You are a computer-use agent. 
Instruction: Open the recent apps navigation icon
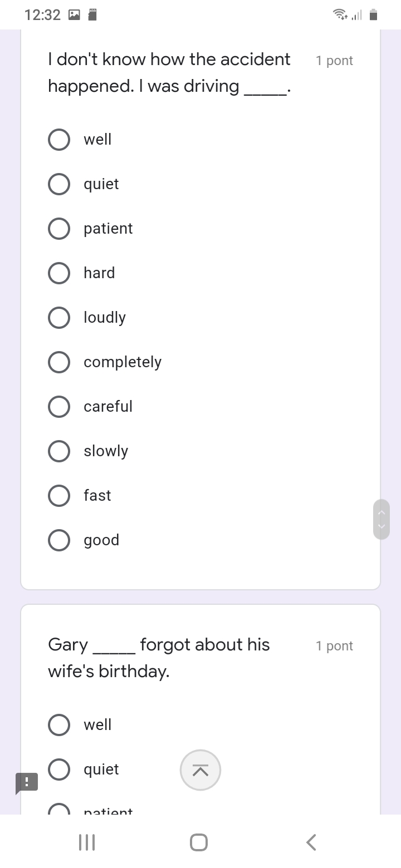coord(87,842)
